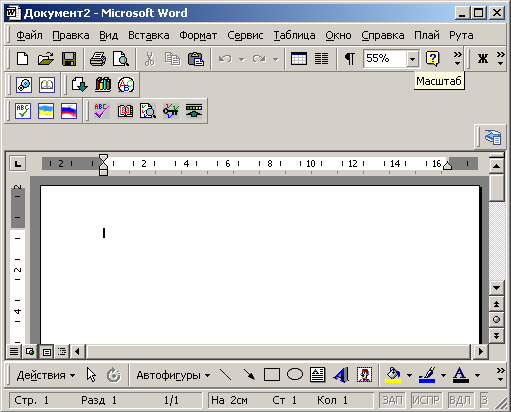Expand more Formatting toolbar buttons chevron
This screenshot has height=412, width=511.
[501, 58]
